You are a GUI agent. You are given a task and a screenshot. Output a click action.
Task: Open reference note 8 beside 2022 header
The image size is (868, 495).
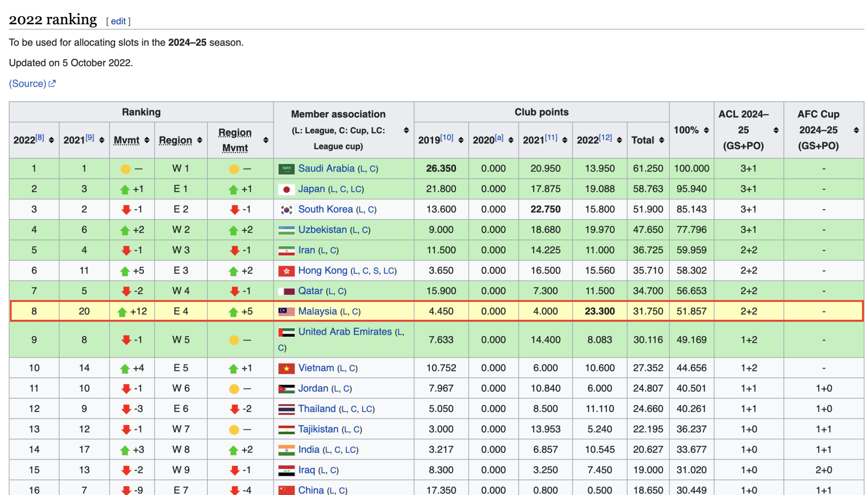[40, 137]
